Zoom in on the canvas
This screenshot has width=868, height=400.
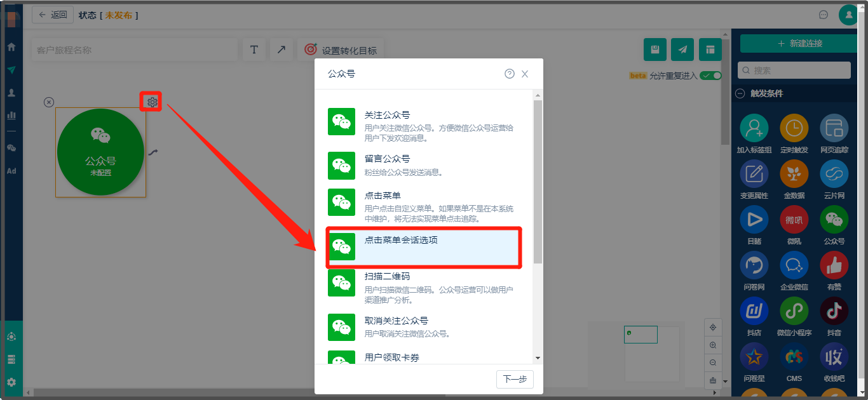(x=712, y=345)
